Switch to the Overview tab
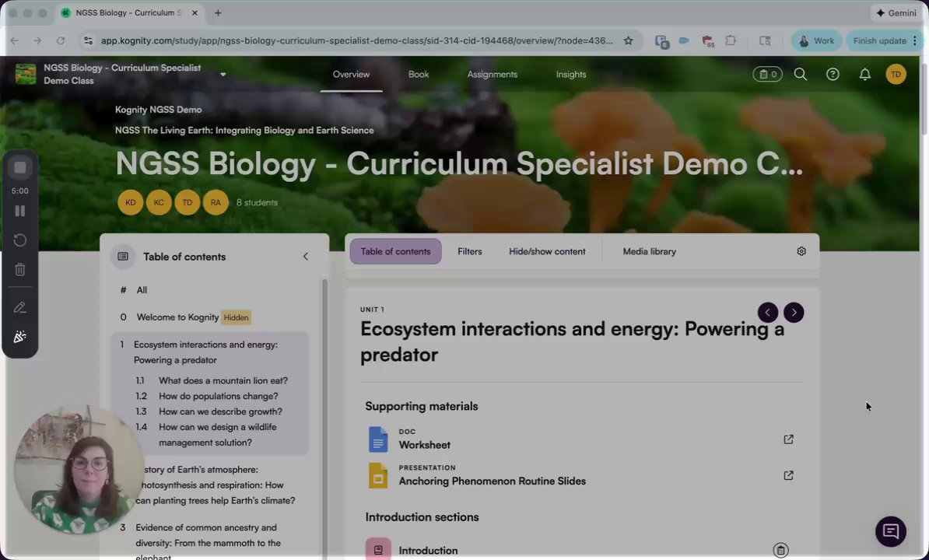This screenshot has height=560, width=929. 352,74
